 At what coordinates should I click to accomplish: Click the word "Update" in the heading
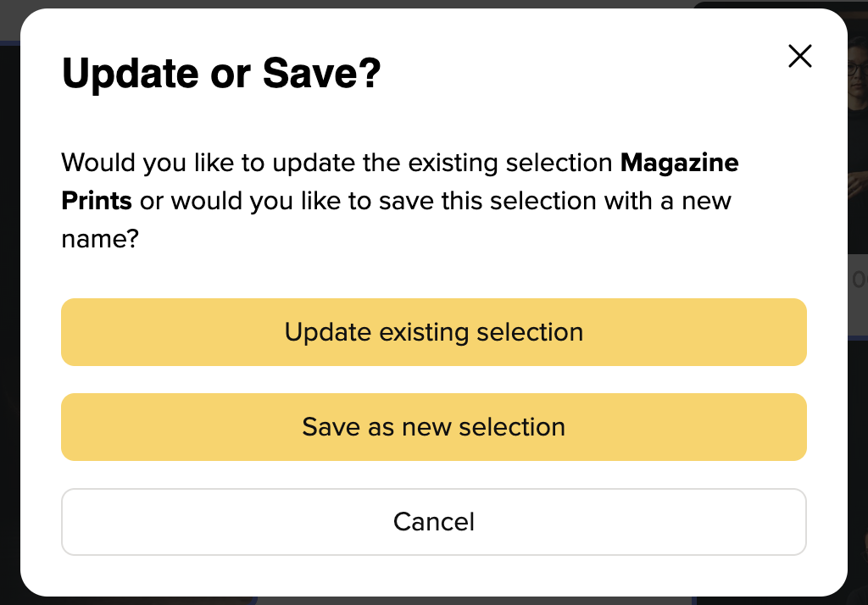[x=130, y=73]
